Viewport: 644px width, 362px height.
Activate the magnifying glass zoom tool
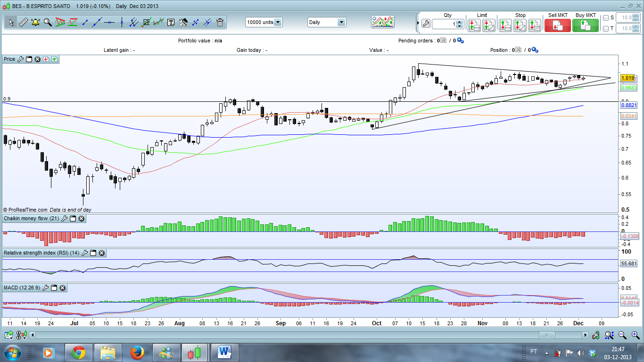tap(48, 22)
